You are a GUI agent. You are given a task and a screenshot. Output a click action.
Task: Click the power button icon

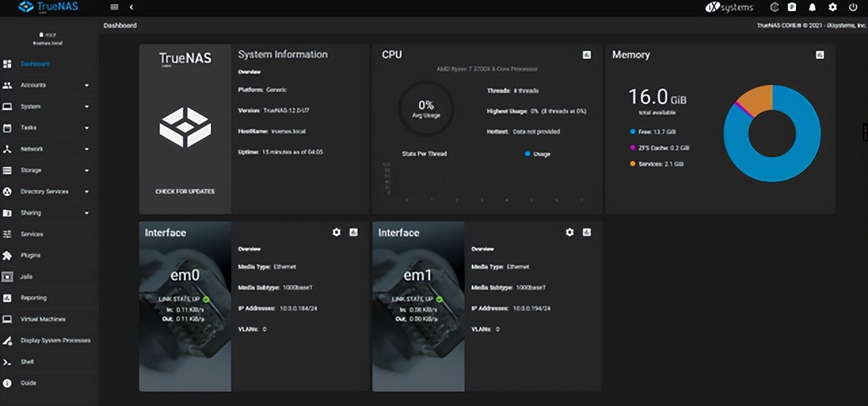[x=853, y=7]
